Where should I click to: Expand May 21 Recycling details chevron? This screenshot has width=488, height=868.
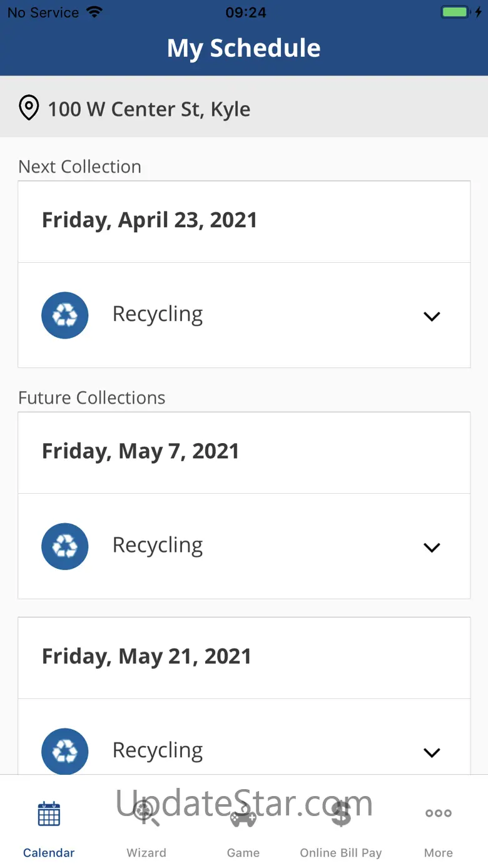(x=432, y=752)
